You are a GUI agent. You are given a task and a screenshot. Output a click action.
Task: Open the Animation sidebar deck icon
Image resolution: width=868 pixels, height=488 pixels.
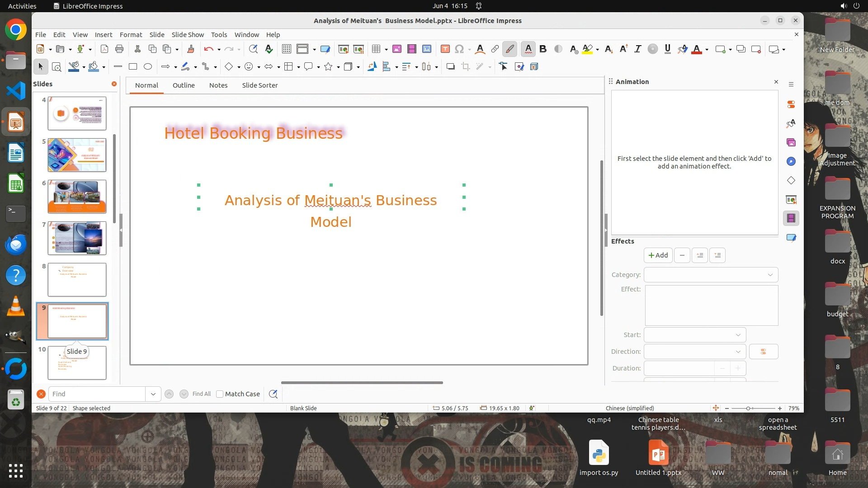pyautogui.click(x=791, y=218)
